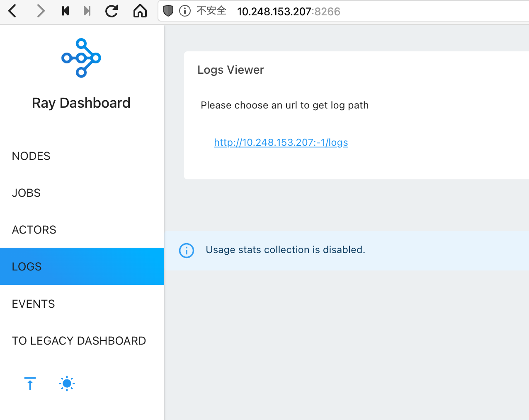Screen dimensions: 529x420
Task: Open the ACTORS page in the sidebar
Action: click(x=82, y=230)
